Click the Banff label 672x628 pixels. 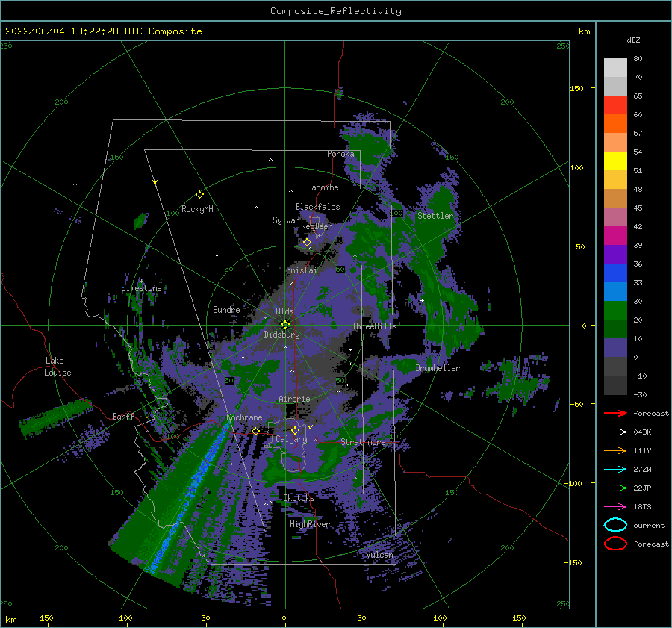tap(123, 416)
